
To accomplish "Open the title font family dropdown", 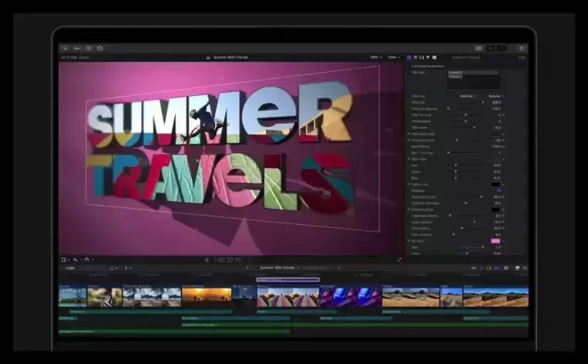I will click(x=467, y=97).
